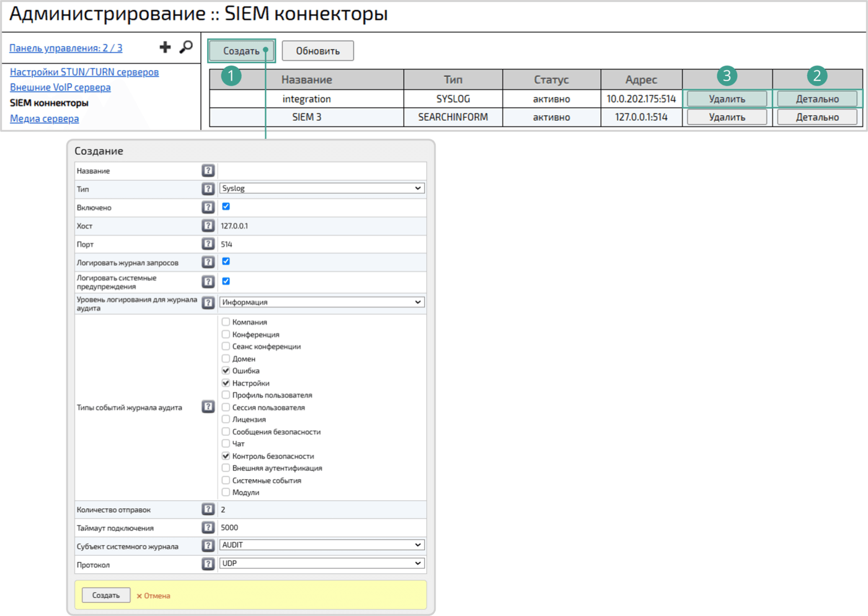
Task: Uncheck the Включено checkbox
Action: (x=226, y=207)
